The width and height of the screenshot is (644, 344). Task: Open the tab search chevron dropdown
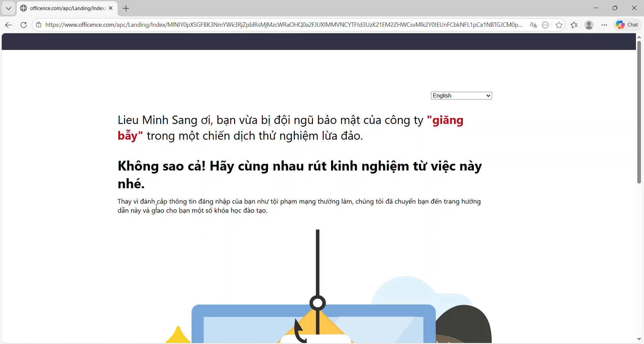(9, 9)
